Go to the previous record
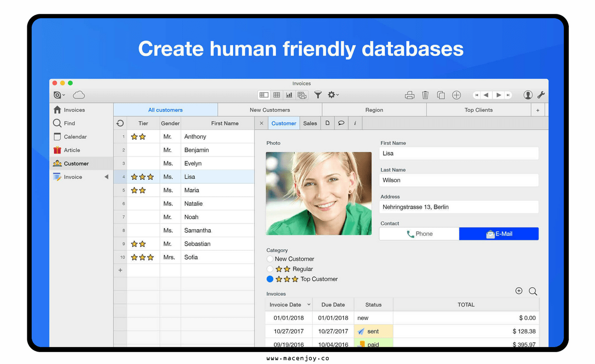595x364 pixels. [x=486, y=95]
